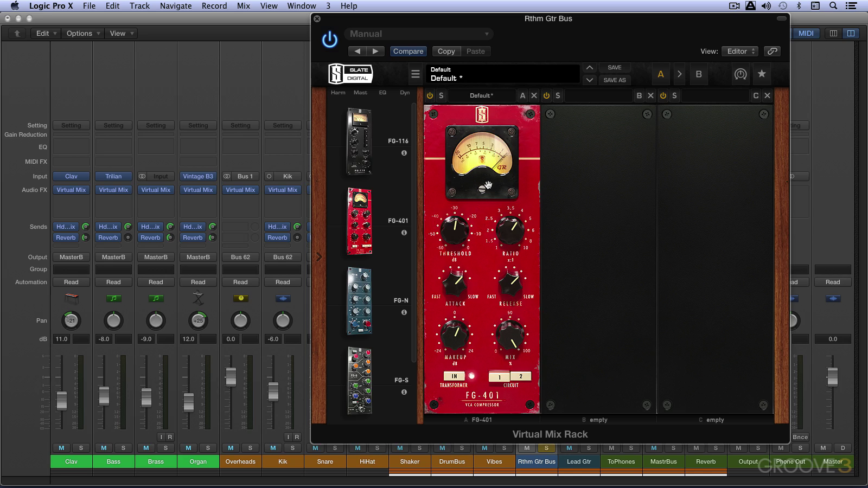Show info for FG-116 module

point(404,153)
